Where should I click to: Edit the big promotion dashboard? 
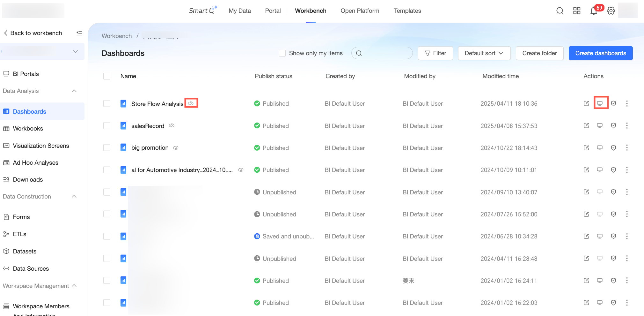(x=586, y=148)
